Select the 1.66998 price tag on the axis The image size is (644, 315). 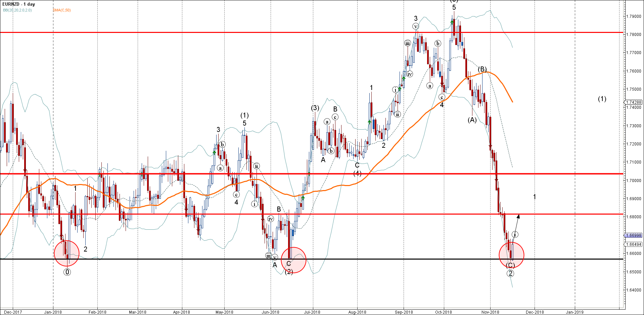[x=634, y=235]
